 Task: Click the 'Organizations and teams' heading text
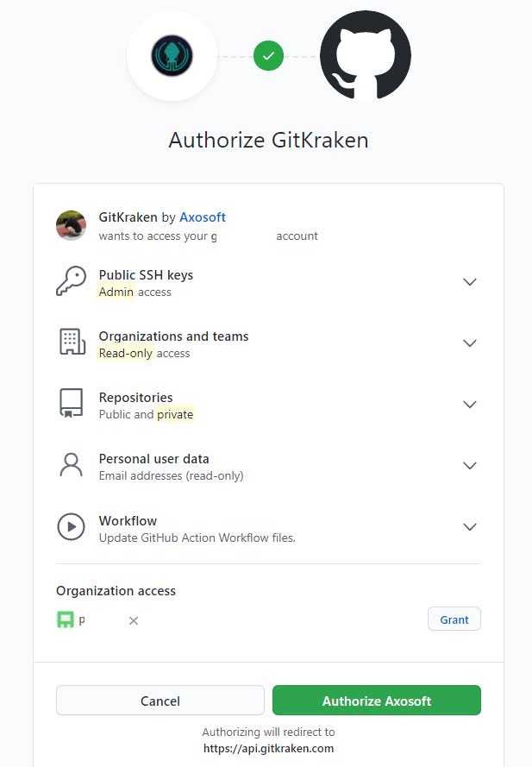tap(173, 336)
